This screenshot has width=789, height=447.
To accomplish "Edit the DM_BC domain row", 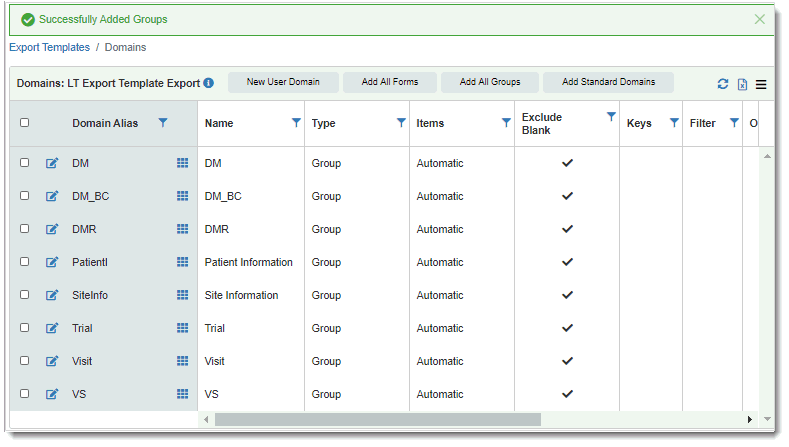I will [x=52, y=196].
